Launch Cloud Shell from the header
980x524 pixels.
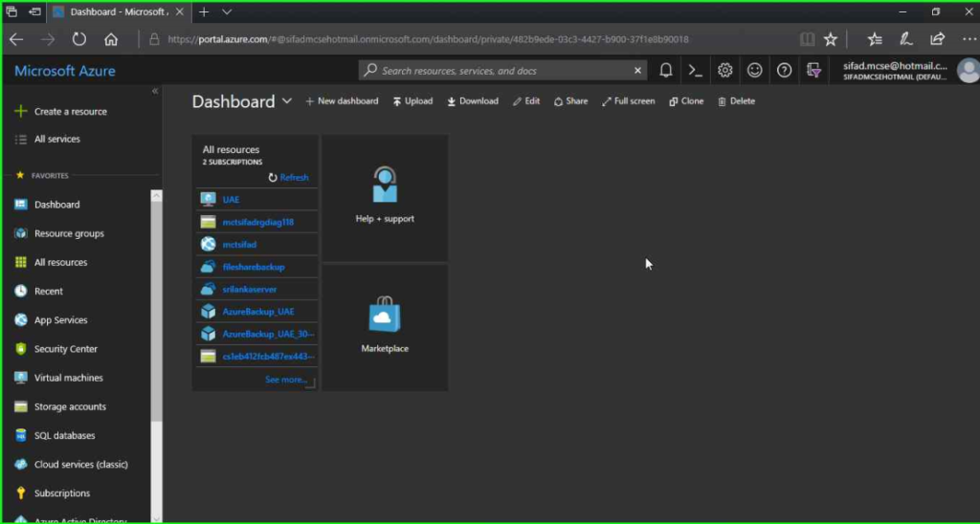click(x=695, y=71)
